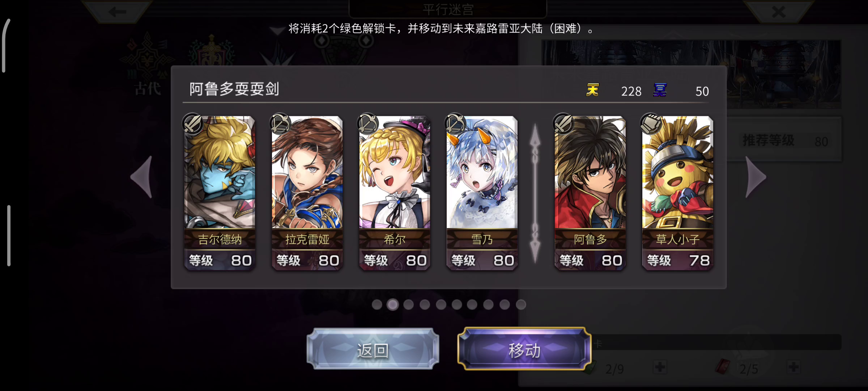Tap the 希尔 character portrait
This screenshot has width=868, height=391.
point(395,193)
